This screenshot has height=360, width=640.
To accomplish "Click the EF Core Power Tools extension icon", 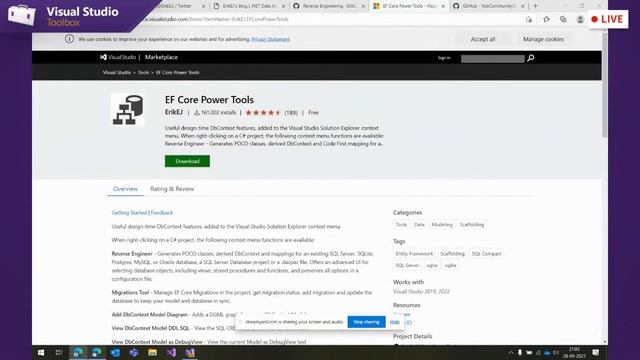I will coord(128,110).
